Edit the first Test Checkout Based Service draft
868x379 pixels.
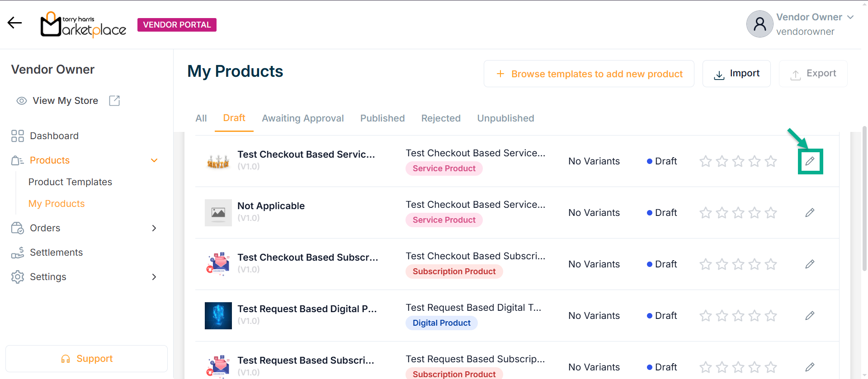pyautogui.click(x=810, y=161)
